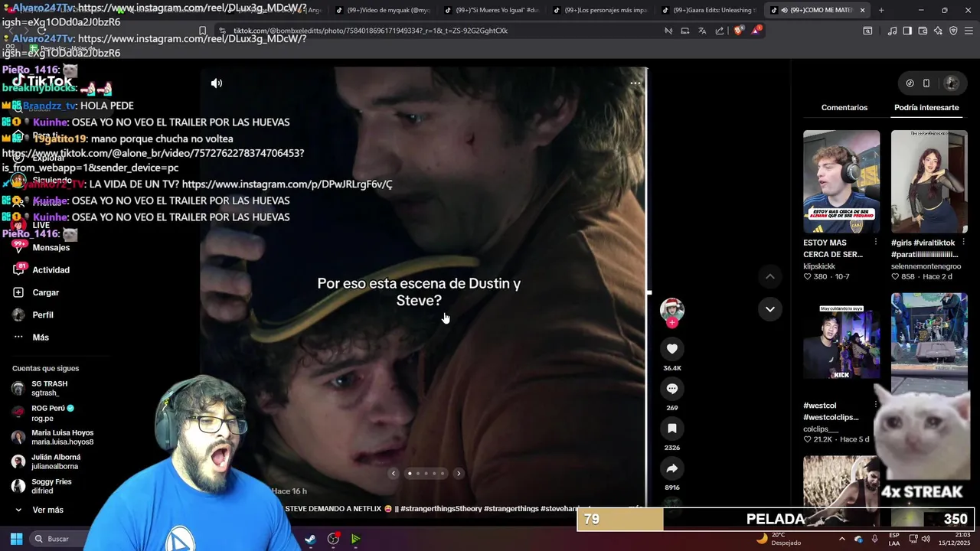This screenshot has width=980, height=551.
Task: Click the install app icon in the address bar
Action: [684, 31]
